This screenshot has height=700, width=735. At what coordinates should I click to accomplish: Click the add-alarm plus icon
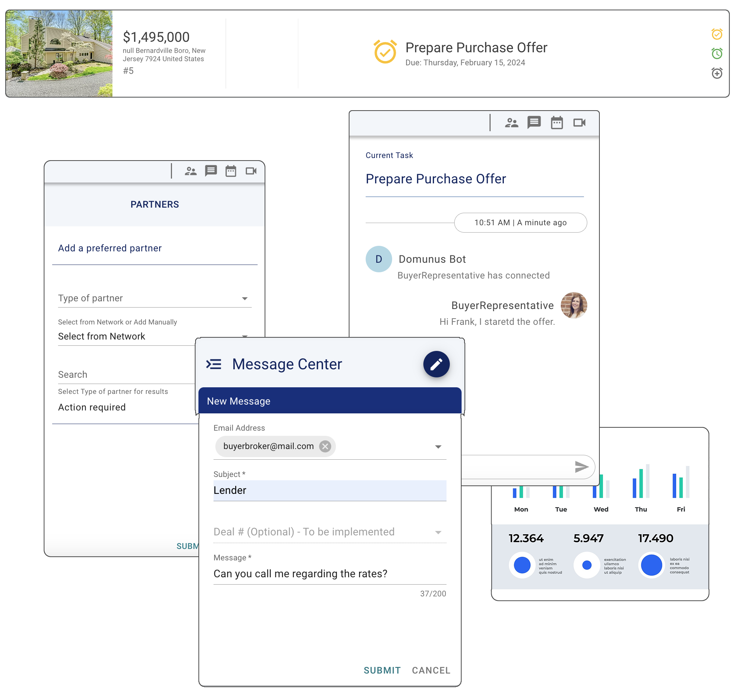716,73
